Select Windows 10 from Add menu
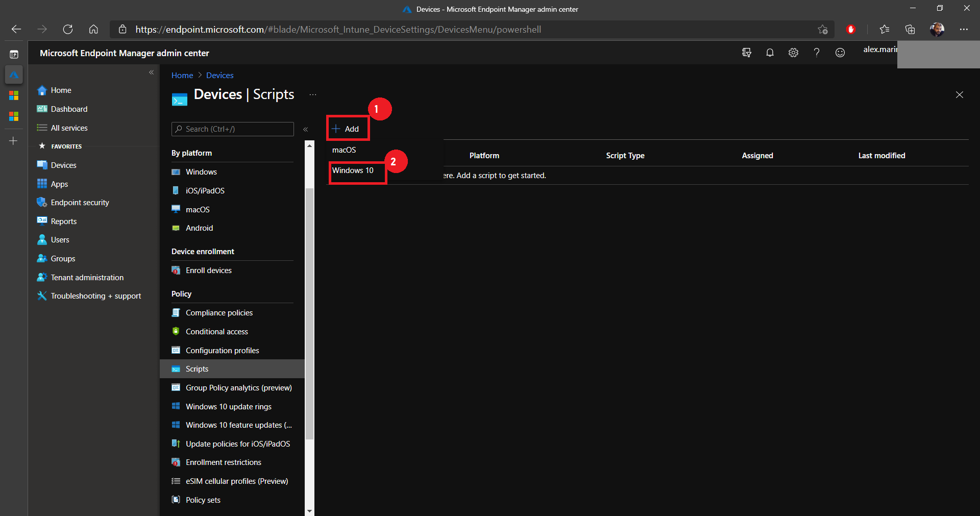The image size is (980, 516). click(353, 170)
